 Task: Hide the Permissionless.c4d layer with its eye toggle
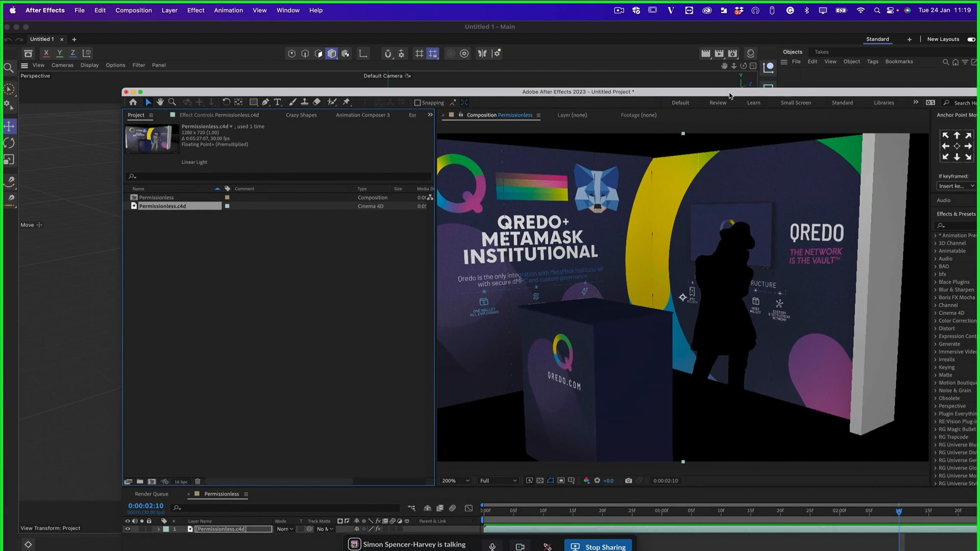128,529
